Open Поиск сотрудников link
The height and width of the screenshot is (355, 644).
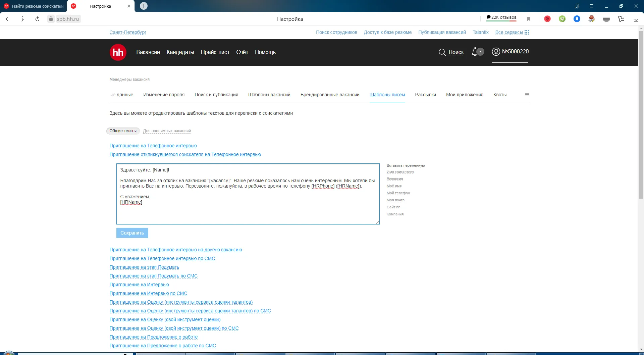(336, 32)
